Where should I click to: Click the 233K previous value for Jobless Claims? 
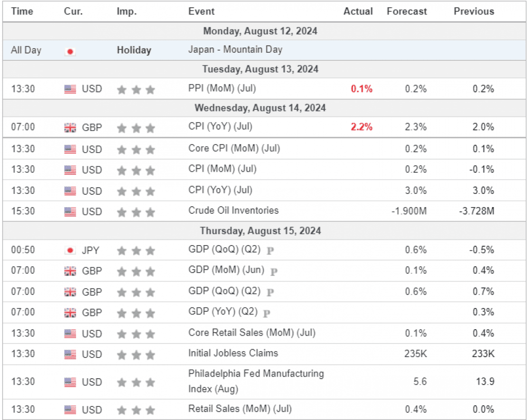click(x=483, y=353)
